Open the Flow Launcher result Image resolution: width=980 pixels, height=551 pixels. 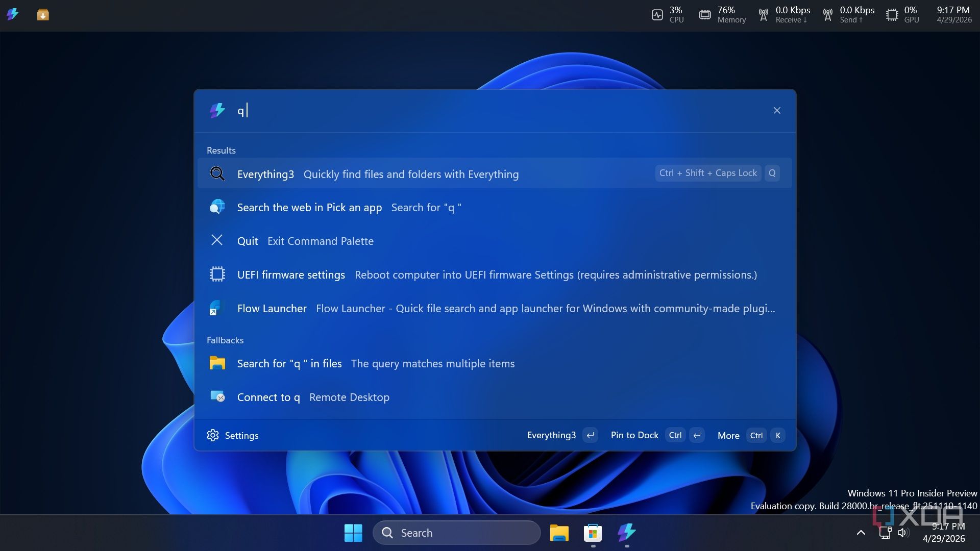point(495,308)
